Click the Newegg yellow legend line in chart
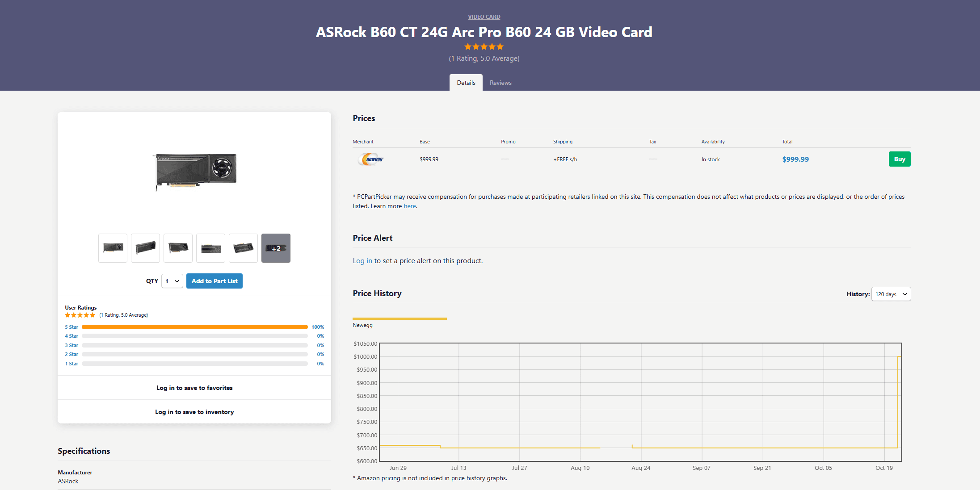The image size is (980, 490). pos(400,318)
